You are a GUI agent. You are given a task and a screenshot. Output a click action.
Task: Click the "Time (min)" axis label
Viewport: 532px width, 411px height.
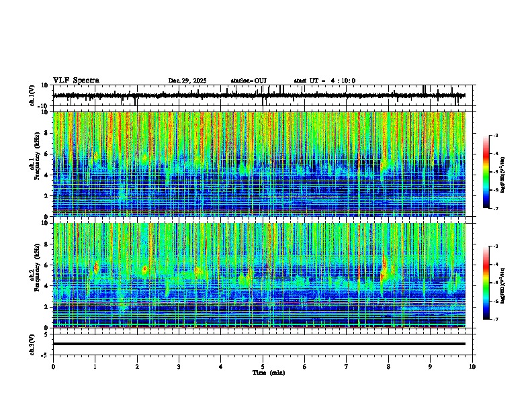[269, 373]
